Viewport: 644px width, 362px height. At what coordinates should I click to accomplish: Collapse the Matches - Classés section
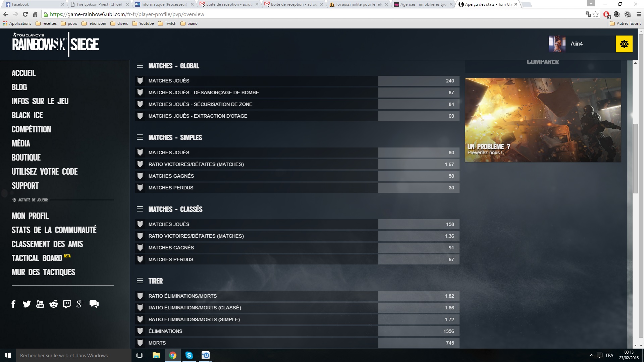[140, 209]
